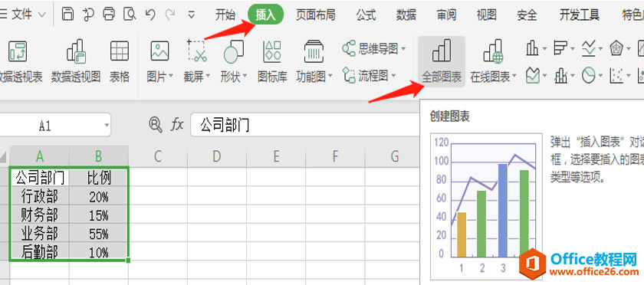Switch to the 开发工具 tab
Screen dimensions: 644x285
(x=579, y=15)
